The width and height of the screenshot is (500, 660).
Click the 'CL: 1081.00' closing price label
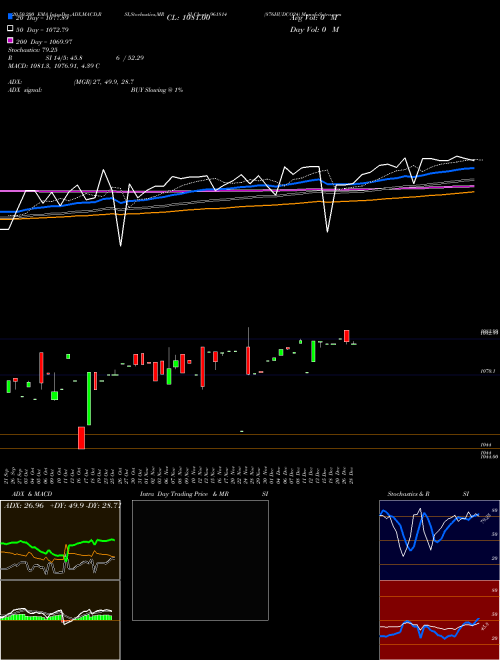click(x=188, y=18)
